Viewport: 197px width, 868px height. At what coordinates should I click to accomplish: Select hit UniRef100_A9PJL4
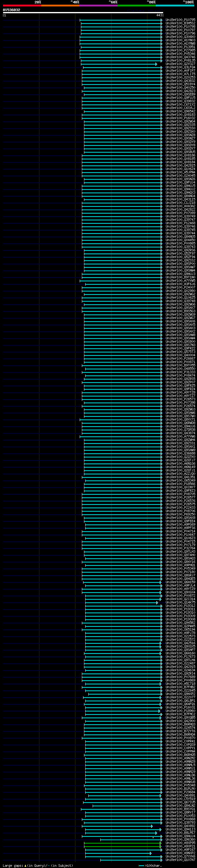click(x=180, y=586)
